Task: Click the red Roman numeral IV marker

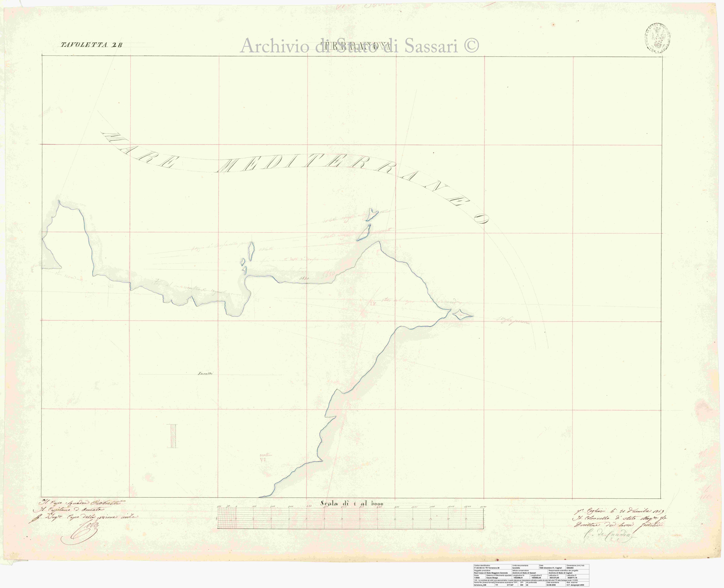Action: (373, 304)
